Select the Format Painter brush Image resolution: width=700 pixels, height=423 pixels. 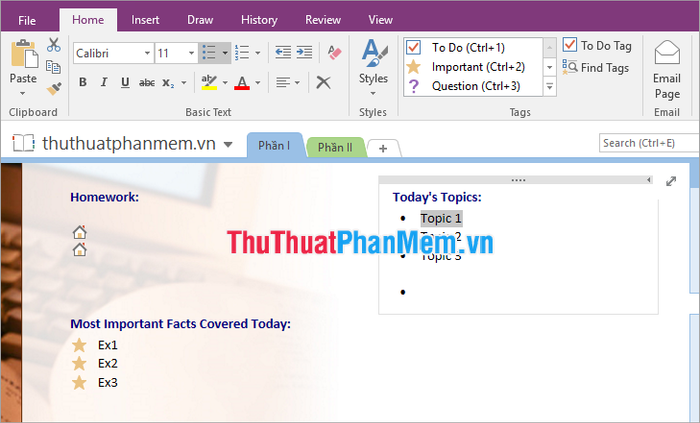point(54,88)
